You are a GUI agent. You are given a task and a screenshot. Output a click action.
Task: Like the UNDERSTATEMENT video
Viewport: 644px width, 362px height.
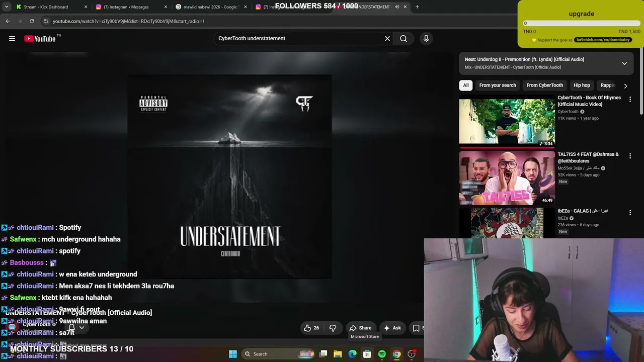point(311,328)
